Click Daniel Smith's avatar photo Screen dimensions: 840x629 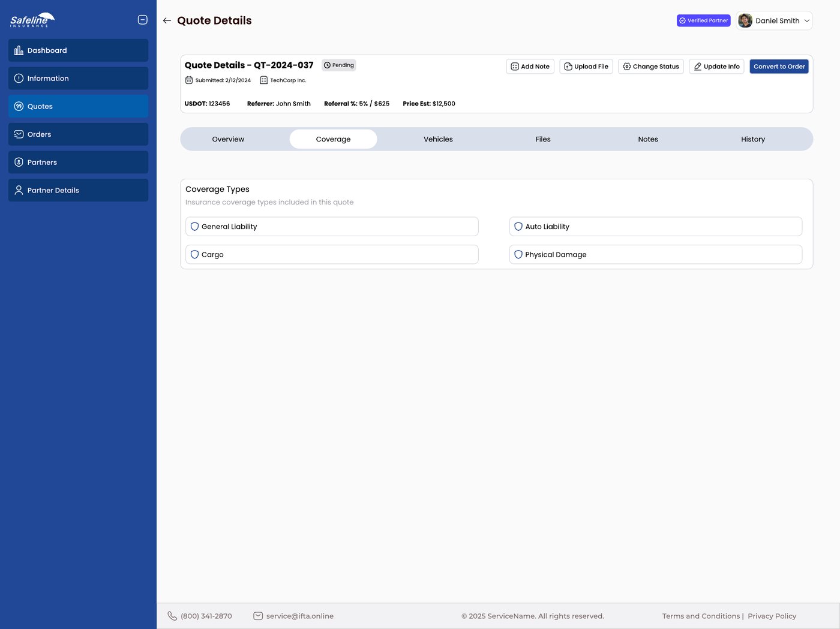(x=745, y=20)
